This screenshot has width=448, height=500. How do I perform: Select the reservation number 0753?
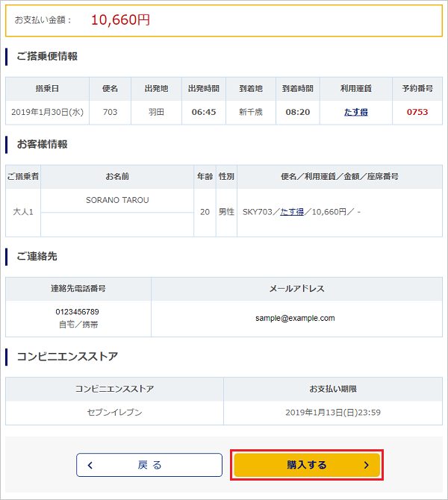point(417,112)
